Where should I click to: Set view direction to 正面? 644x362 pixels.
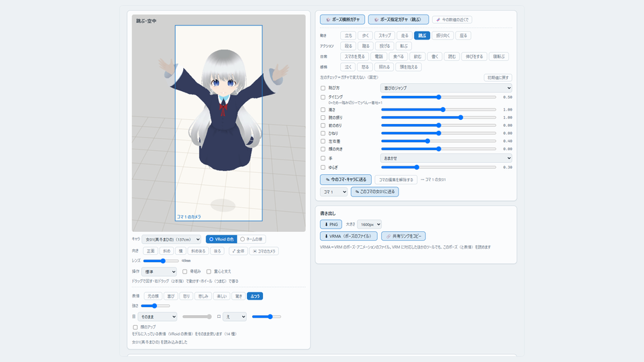151,251
